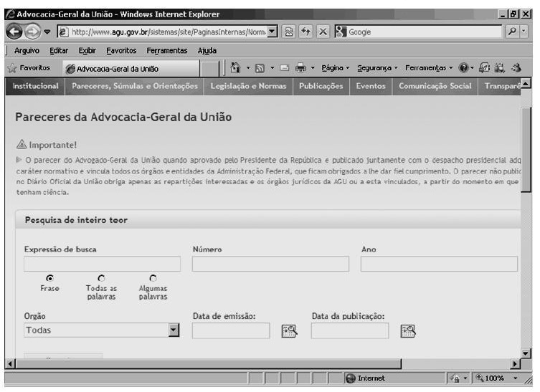This screenshot has height=392, width=540.
Task: Click the Stop loading X icon
Action: click(x=323, y=32)
